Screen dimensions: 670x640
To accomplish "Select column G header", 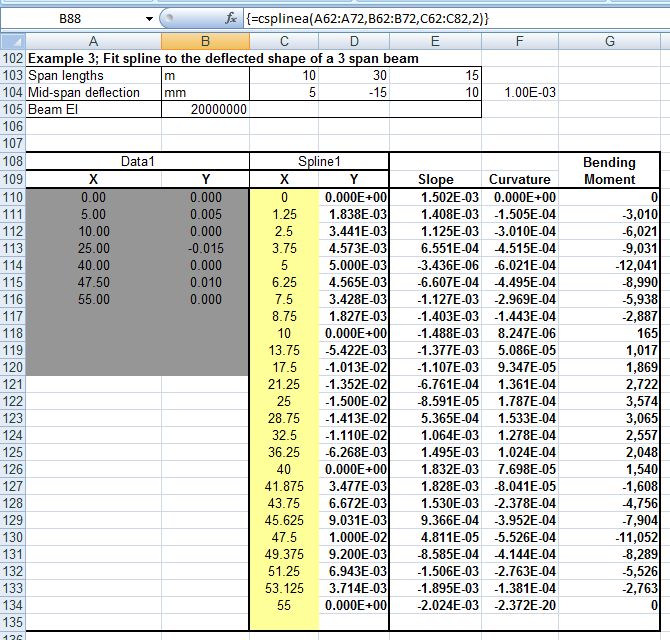I will point(610,41).
